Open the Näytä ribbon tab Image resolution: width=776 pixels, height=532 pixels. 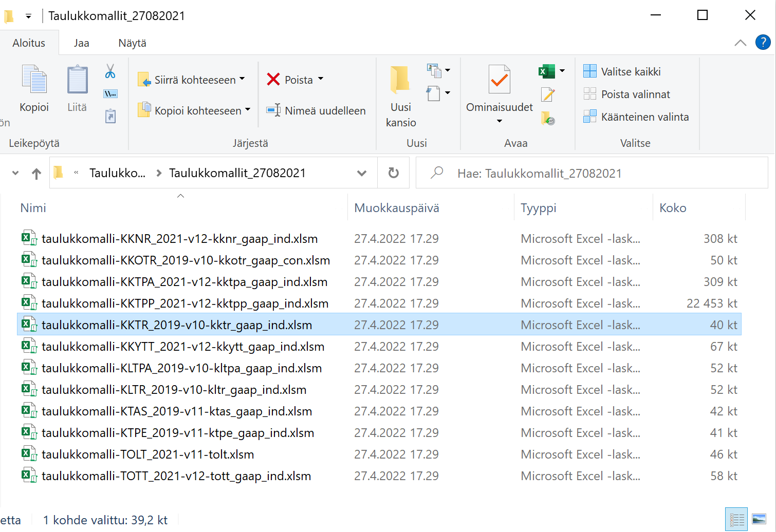(132, 43)
